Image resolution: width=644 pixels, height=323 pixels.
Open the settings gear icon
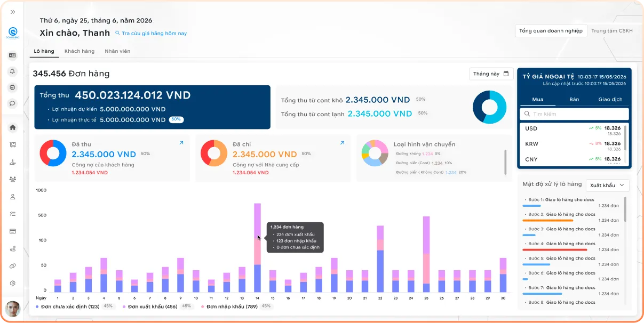(x=13, y=283)
